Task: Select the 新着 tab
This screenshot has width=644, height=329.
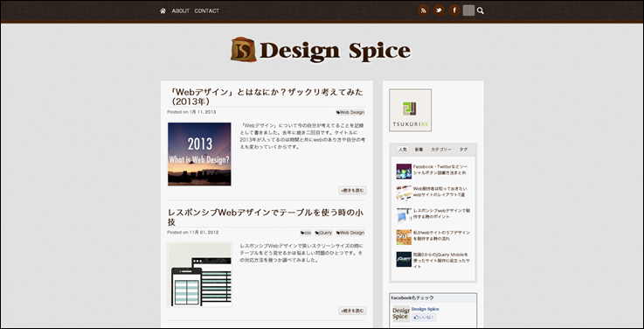Action: (x=419, y=150)
